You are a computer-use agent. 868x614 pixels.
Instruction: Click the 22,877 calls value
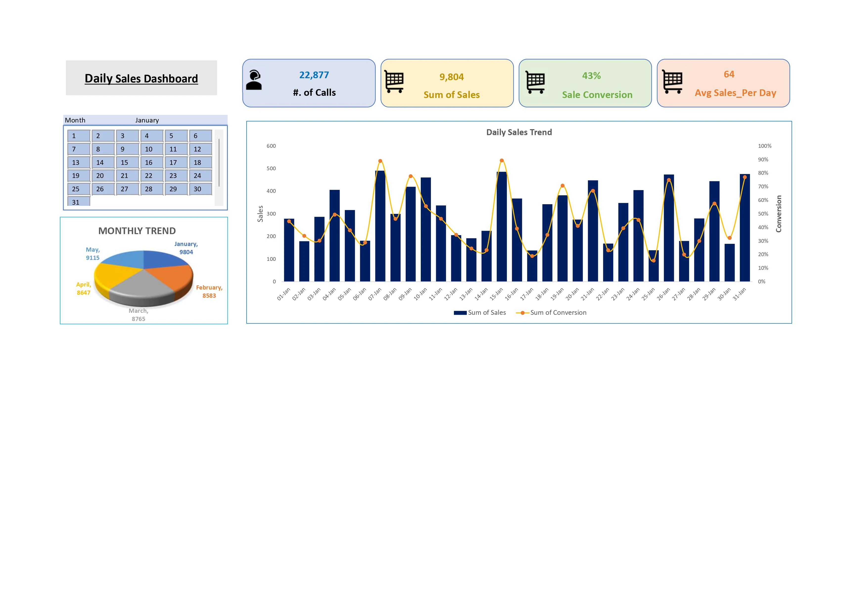coord(314,75)
